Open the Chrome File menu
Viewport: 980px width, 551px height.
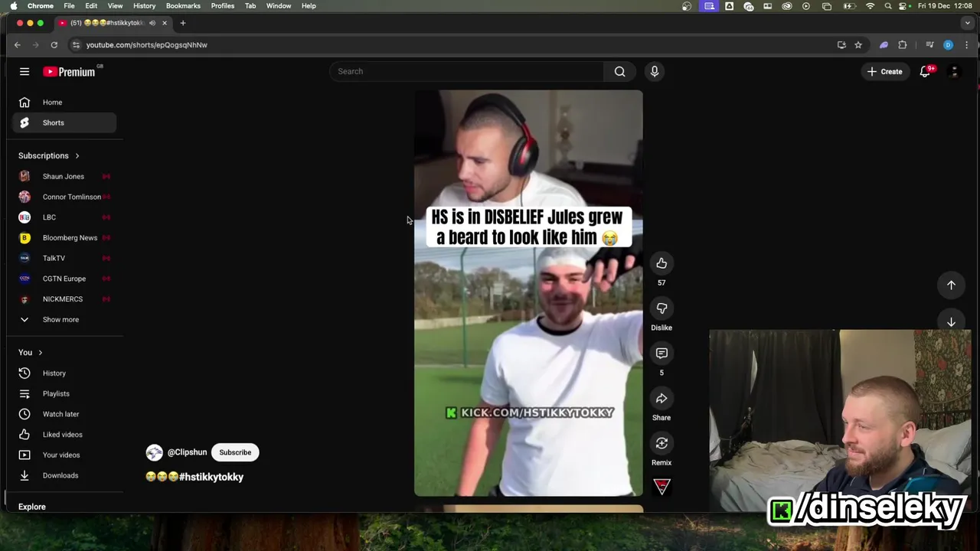pos(69,5)
